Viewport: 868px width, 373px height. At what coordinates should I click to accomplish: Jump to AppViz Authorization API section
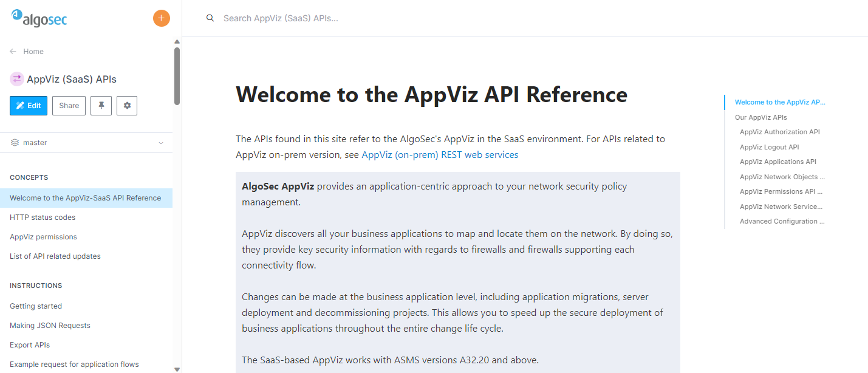pos(779,132)
